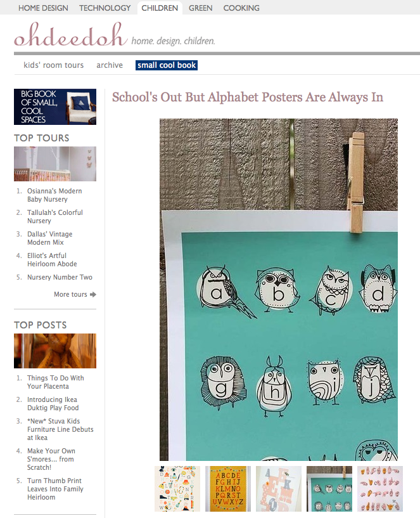Open the Top Tours nursery photo
Screen dimensions: 420x518
pos(55,164)
